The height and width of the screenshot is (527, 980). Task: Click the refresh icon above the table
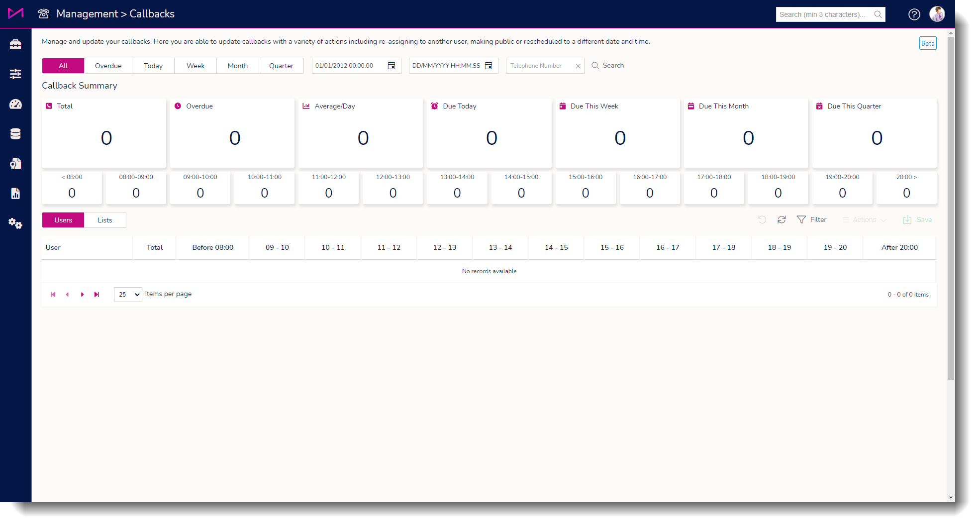782,219
